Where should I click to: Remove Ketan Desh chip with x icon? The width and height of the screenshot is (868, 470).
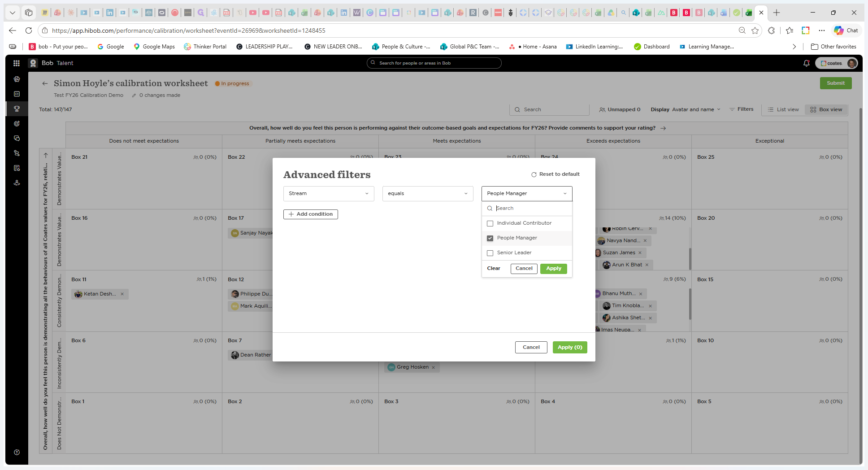coord(122,294)
